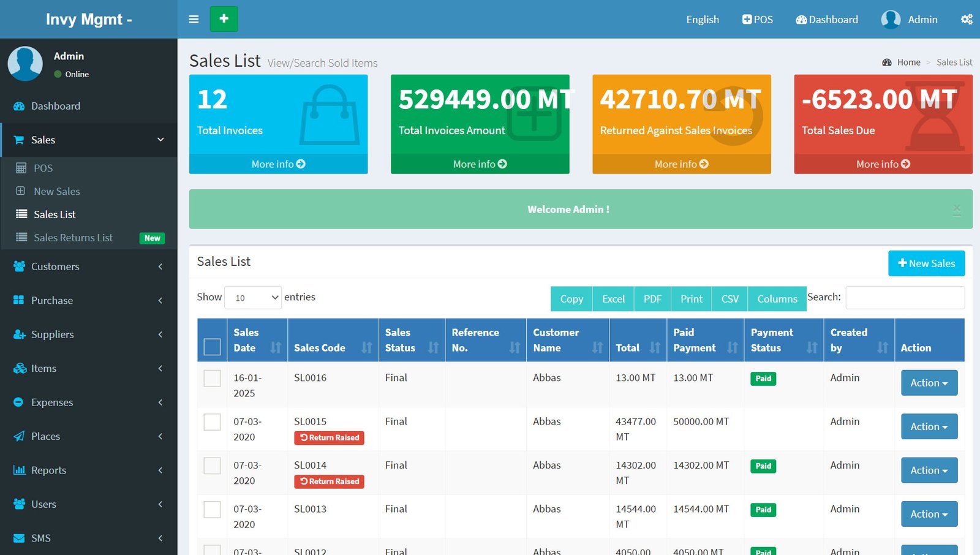Export the table as PDF

(x=652, y=299)
